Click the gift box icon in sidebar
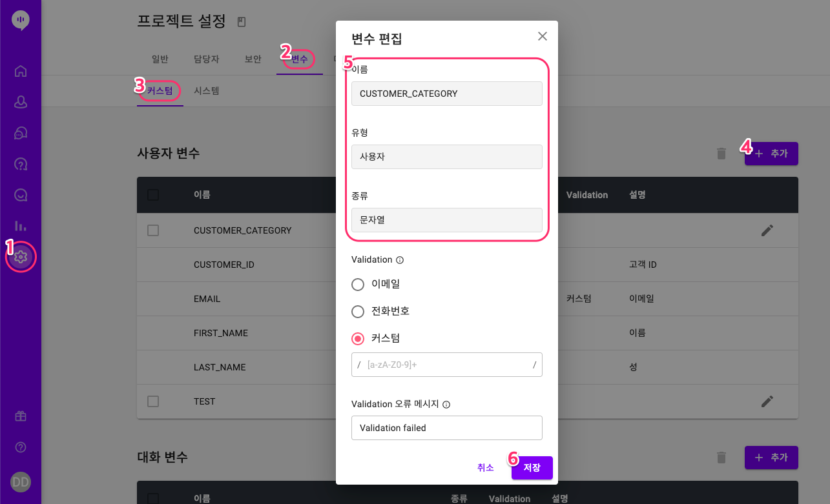830x504 pixels. click(x=21, y=416)
